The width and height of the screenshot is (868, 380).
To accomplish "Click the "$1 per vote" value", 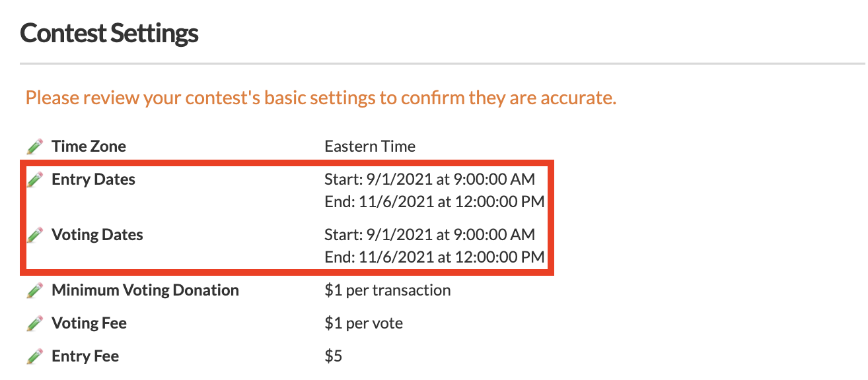I will coord(363,323).
